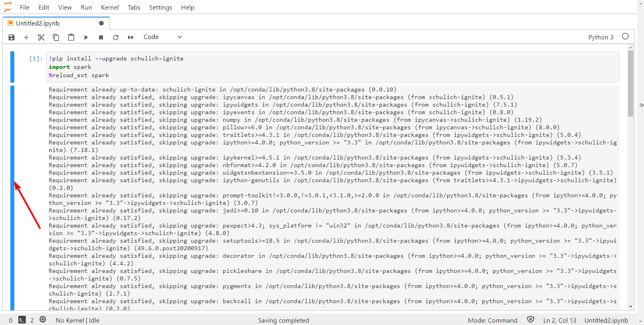Click the Ln 2, Col 13 cursor position

click(560, 320)
